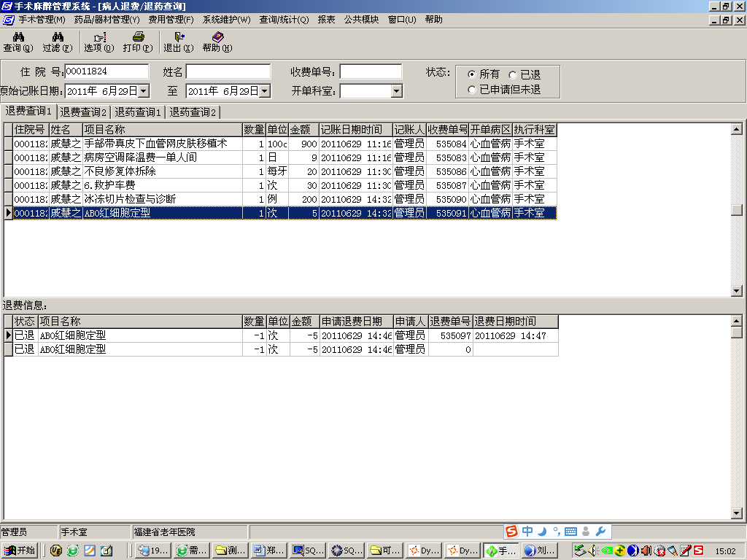This screenshot has height=560, width=747.
Task: Click the 福建省老年医院 status bar entry
Action: [x=190, y=532]
